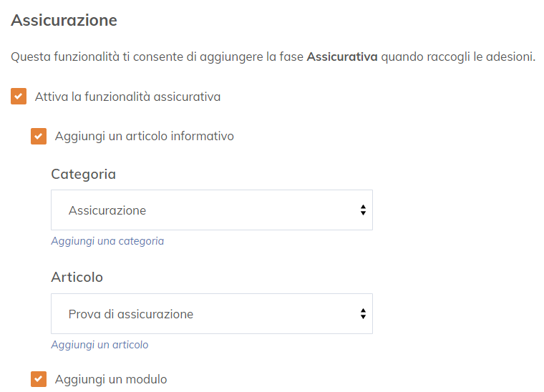Follow the Aggiungi un articolo link
Viewport: 544px width, 392px height.
coord(99,345)
